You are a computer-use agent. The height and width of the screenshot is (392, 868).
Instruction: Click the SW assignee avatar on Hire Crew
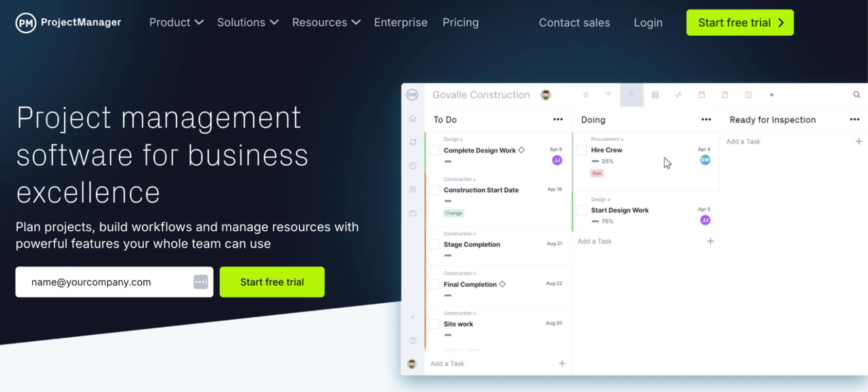[x=705, y=160]
